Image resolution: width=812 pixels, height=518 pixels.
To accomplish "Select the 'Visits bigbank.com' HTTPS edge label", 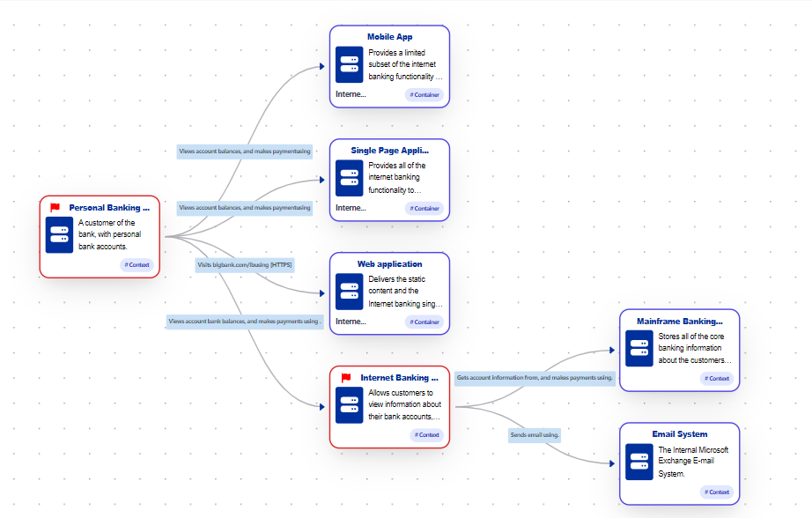I will pyautogui.click(x=245, y=264).
